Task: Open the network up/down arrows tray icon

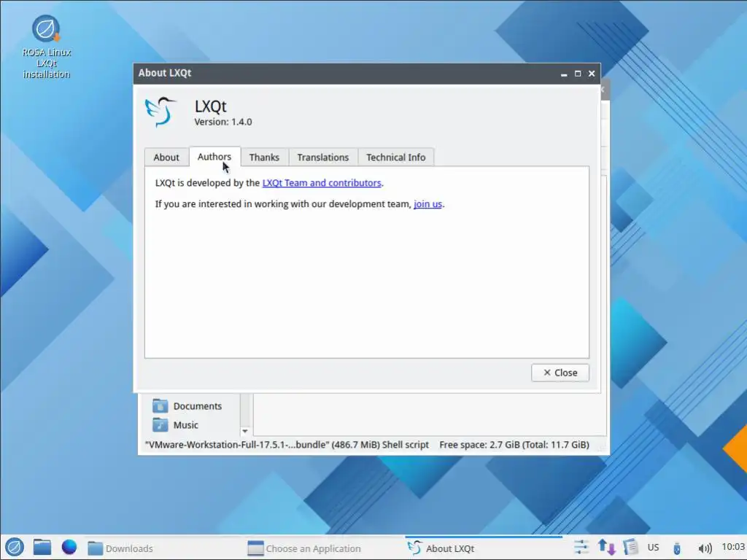Action: pyautogui.click(x=606, y=547)
